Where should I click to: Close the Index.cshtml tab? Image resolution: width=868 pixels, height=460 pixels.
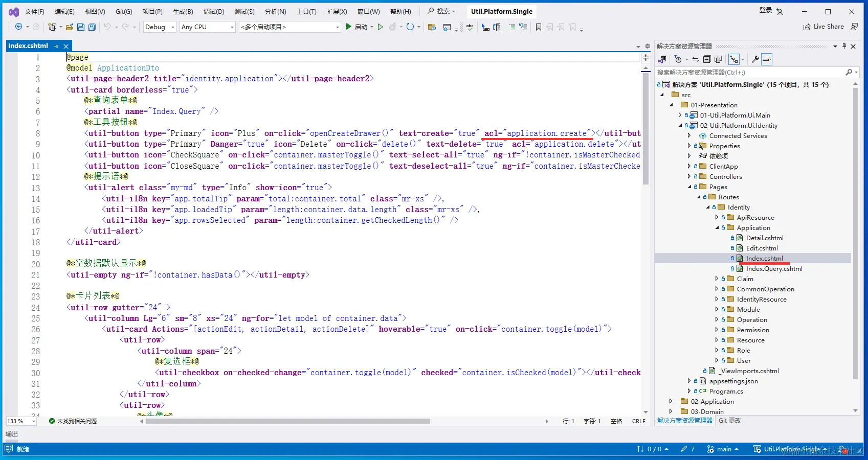click(66, 46)
